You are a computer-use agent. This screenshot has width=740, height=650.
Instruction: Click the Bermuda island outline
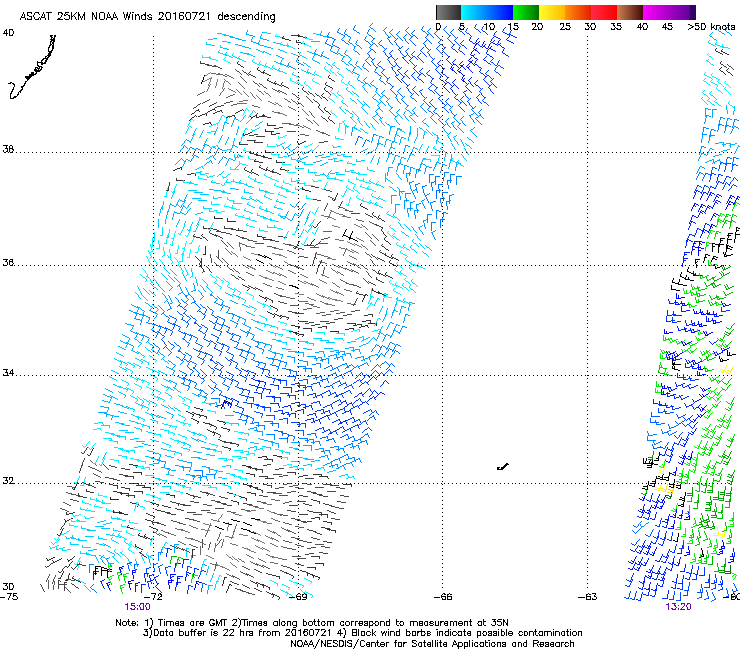[x=503, y=467]
